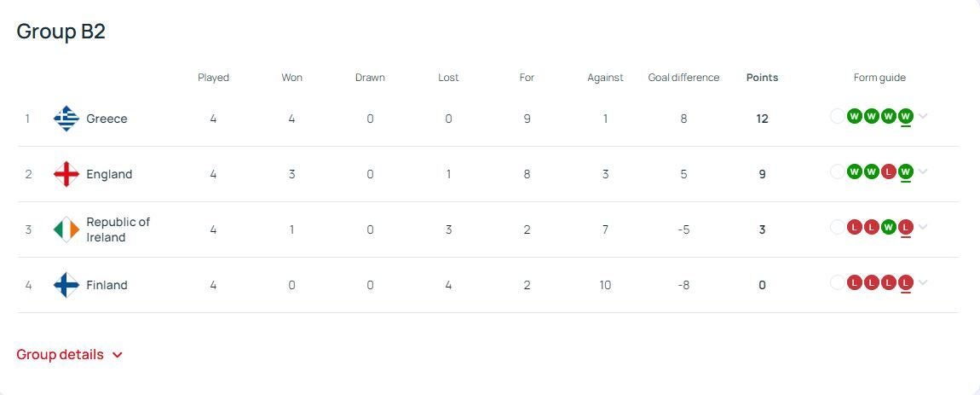This screenshot has width=980, height=395.
Task: Click the Republic of Ireland flag icon
Action: tap(66, 229)
